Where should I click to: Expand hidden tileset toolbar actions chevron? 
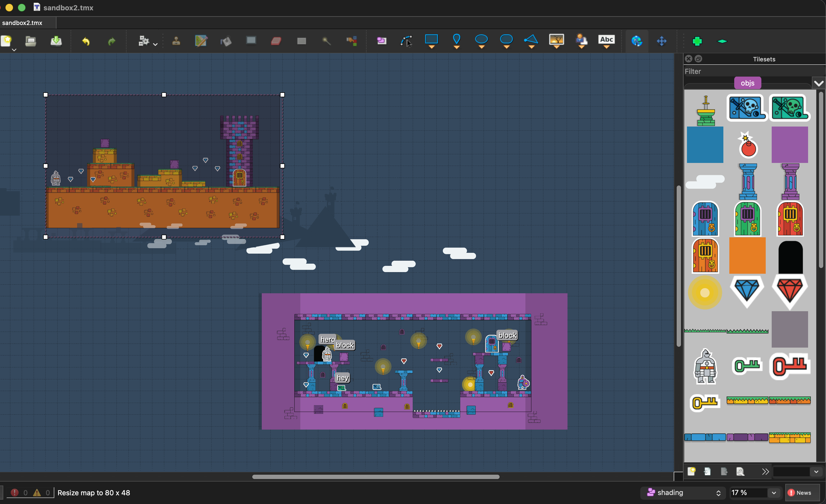[765, 471]
